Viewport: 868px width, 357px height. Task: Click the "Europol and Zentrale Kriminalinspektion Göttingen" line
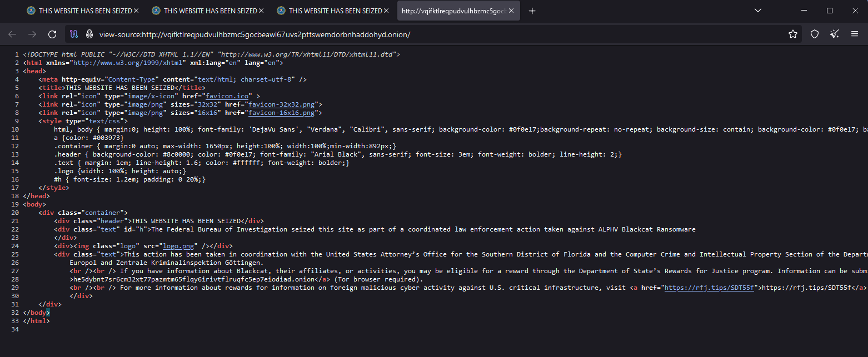pyautogui.click(x=167, y=263)
